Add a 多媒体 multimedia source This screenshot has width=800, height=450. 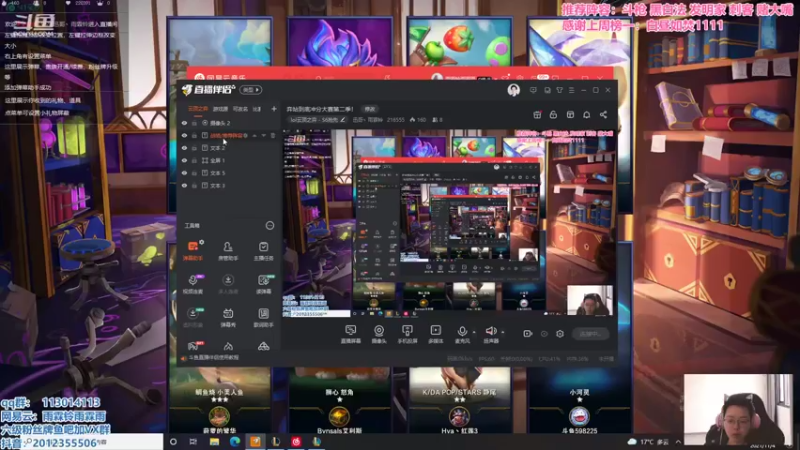[435, 334]
